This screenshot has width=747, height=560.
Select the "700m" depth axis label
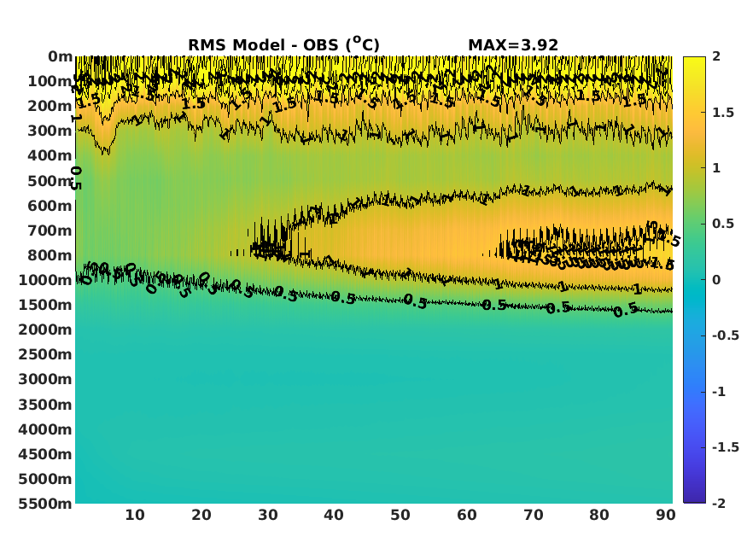pyautogui.click(x=50, y=230)
